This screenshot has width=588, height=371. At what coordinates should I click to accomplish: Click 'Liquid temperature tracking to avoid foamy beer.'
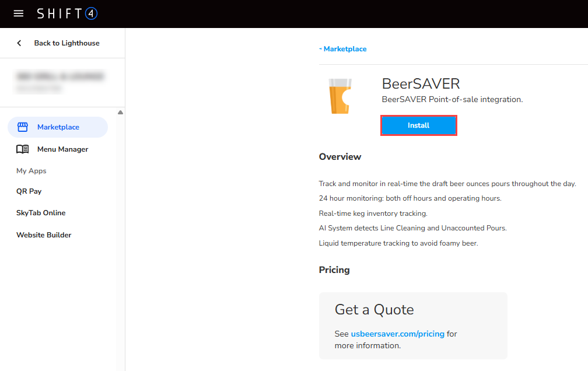[x=398, y=243]
